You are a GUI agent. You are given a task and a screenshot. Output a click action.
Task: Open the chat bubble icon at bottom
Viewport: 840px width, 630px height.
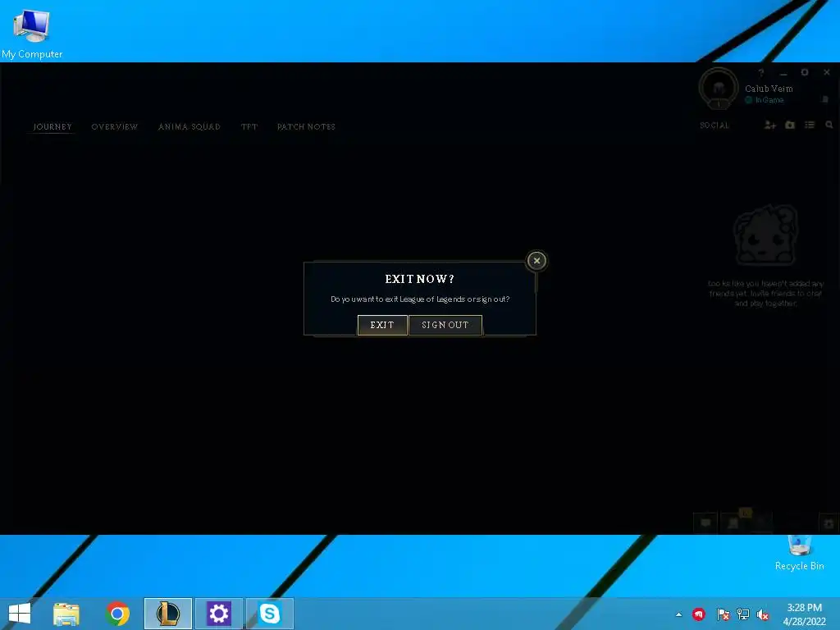coord(705,523)
